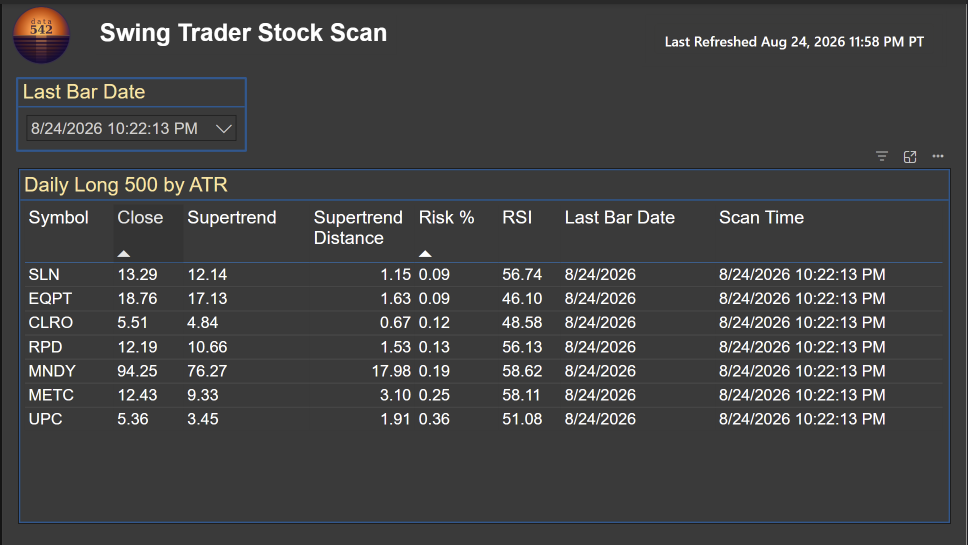
Task: Click RPD close value 12.19
Action: pos(137,347)
